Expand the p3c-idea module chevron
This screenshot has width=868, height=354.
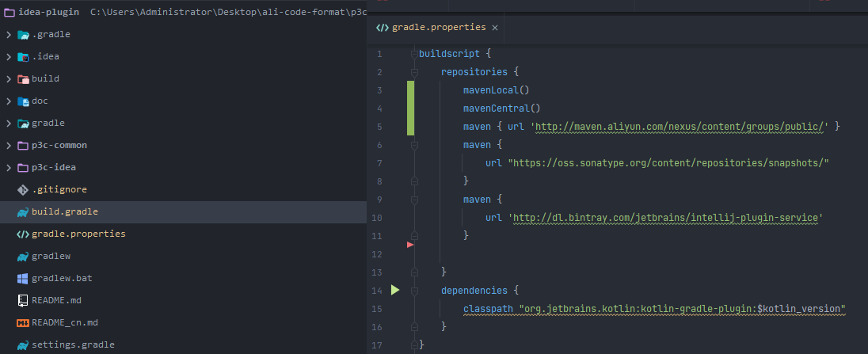pyautogui.click(x=8, y=168)
